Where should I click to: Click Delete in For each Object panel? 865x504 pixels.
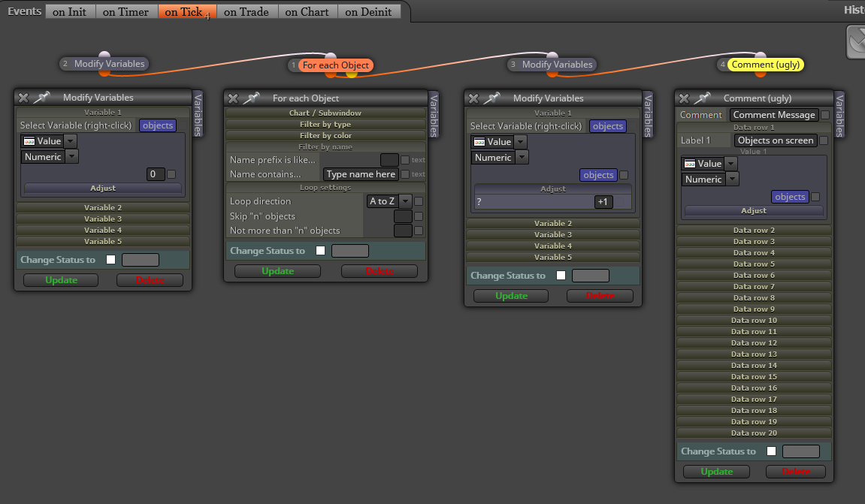point(380,271)
